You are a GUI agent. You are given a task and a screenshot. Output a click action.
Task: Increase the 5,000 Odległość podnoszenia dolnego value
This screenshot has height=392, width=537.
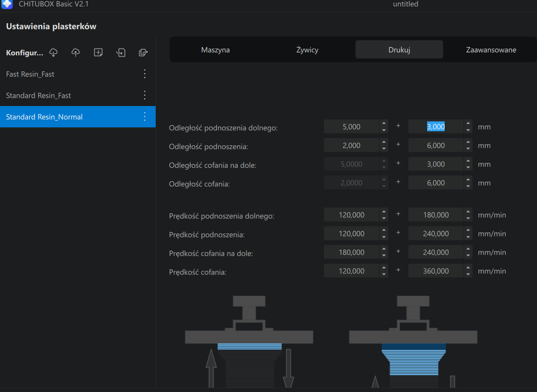(384, 124)
